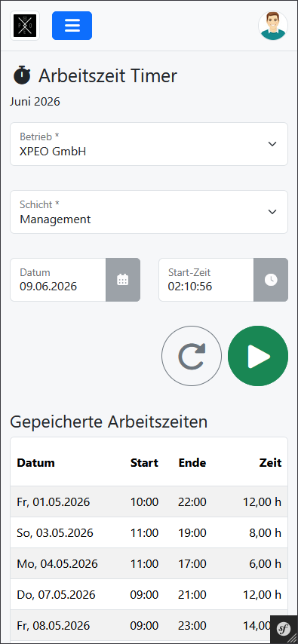The width and height of the screenshot is (298, 644).
Task: Click end time 22:00 in first row
Action: [192, 502]
